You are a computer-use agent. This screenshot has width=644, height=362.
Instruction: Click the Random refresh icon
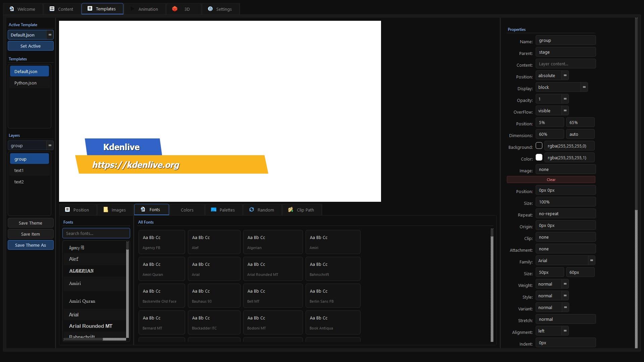(x=252, y=209)
